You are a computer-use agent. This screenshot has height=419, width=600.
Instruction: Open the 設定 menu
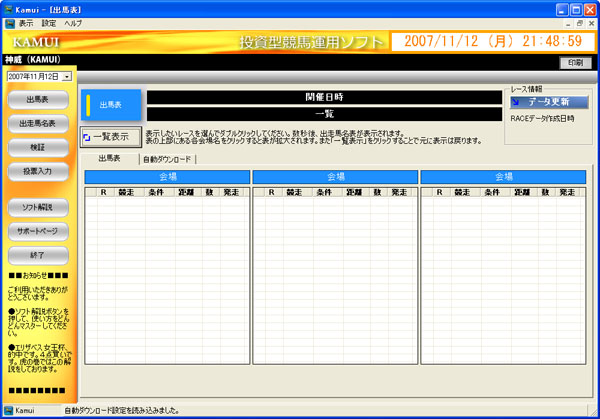click(x=49, y=22)
